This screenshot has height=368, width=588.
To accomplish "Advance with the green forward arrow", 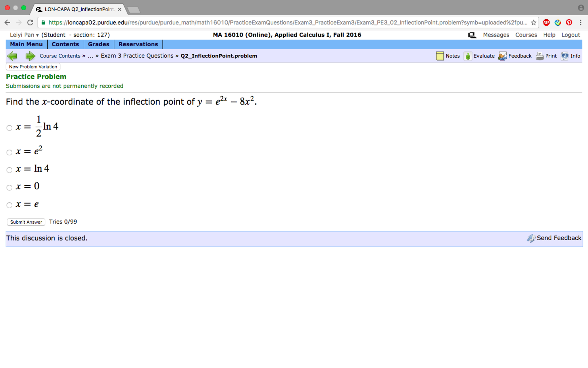I will tap(30, 56).
